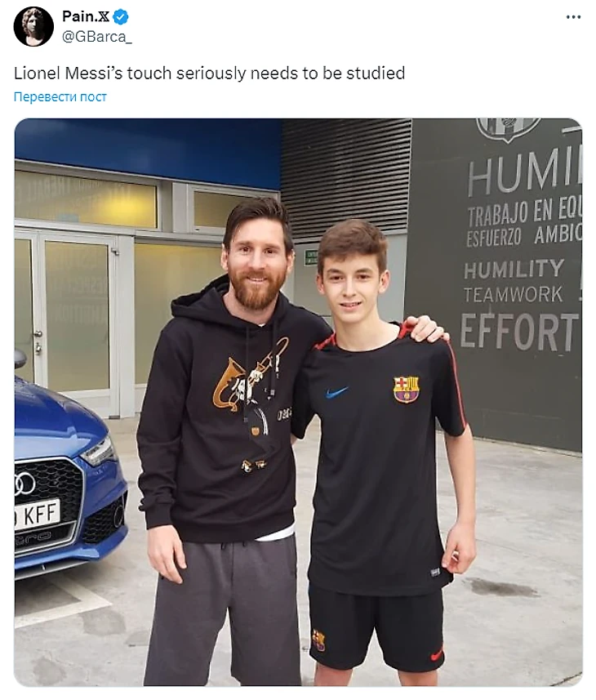Click the blue verified badge next to Pain.X

121,17
